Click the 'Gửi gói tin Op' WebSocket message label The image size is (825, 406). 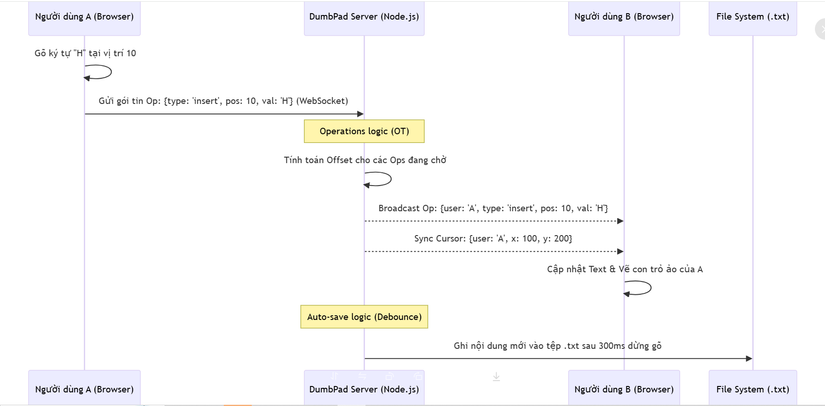[x=224, y=101]
